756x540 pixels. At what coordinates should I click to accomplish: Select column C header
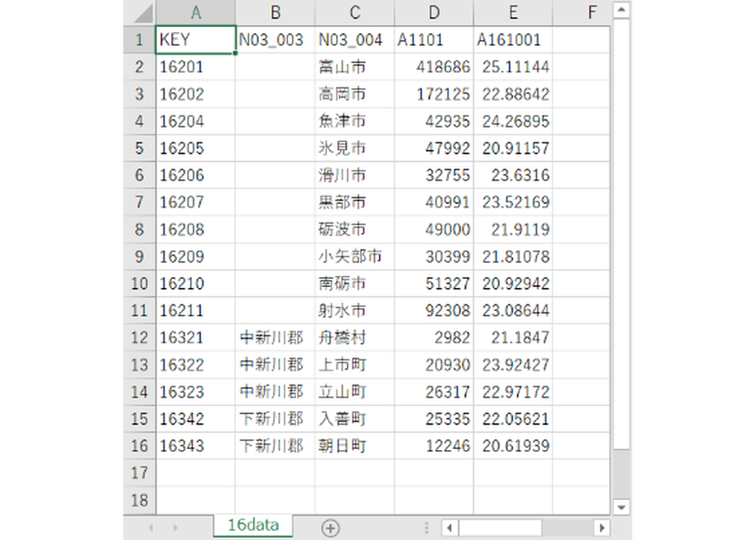click(x=354, y=12)
